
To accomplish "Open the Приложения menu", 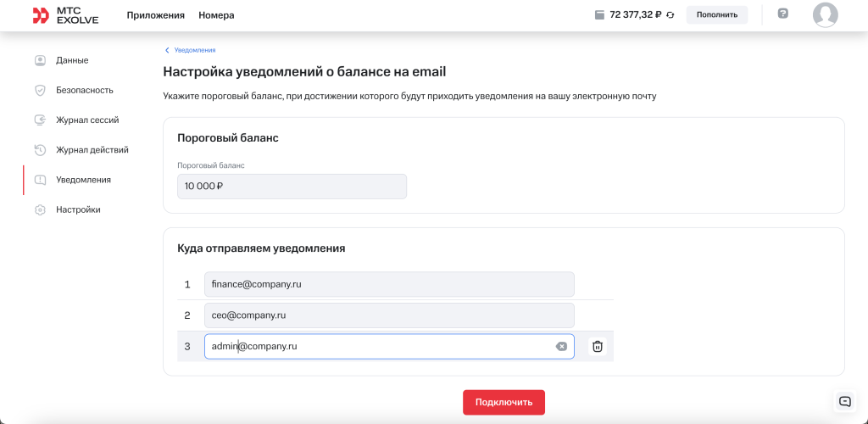I will point(156,15).
